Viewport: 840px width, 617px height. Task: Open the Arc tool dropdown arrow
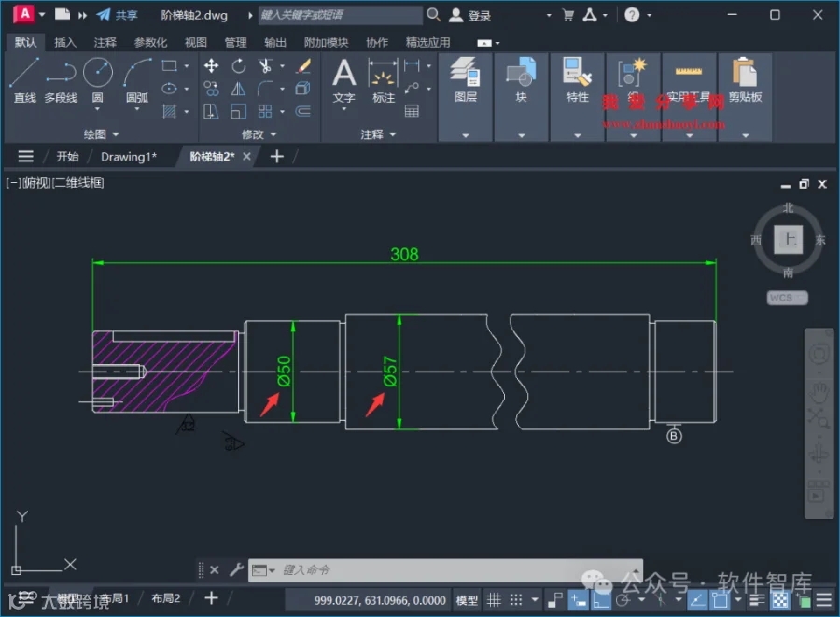136,109
